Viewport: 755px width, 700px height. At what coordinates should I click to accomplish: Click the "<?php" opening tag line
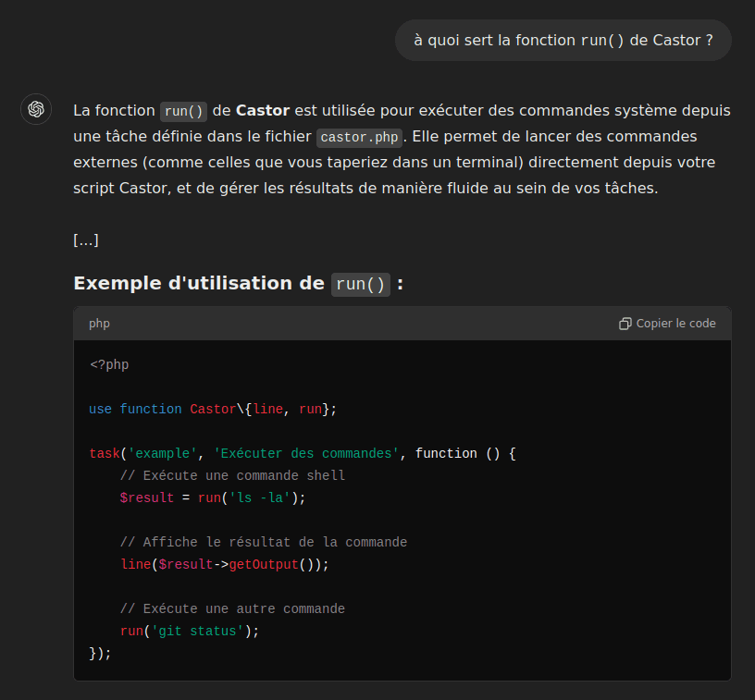(x=109, y=364)
